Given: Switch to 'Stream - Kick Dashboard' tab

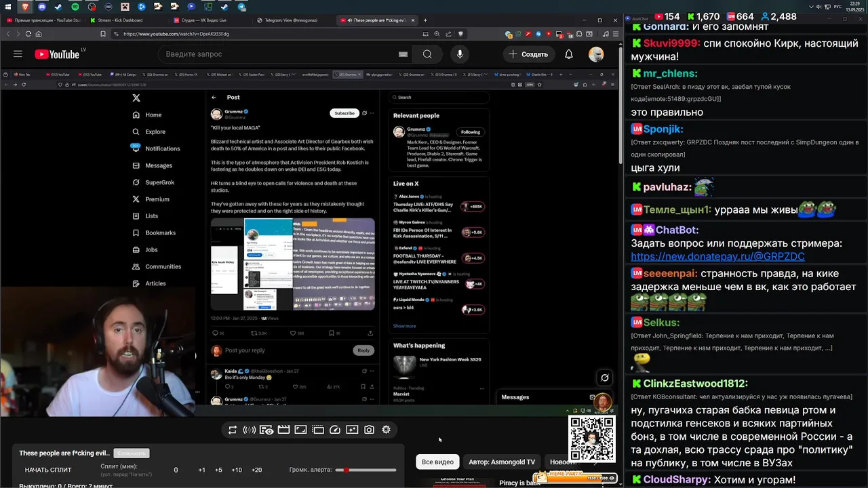Looking at the screenshot, I should click(125, 20).
